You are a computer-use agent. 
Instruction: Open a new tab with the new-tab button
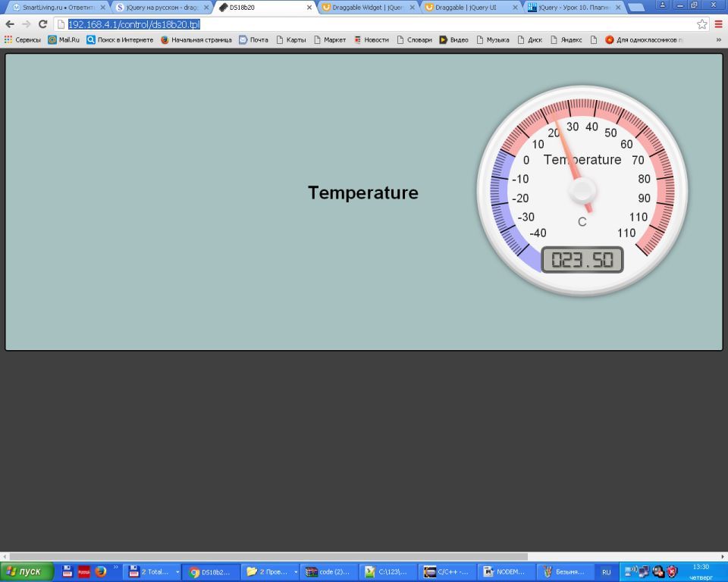[x=636, y=8]
